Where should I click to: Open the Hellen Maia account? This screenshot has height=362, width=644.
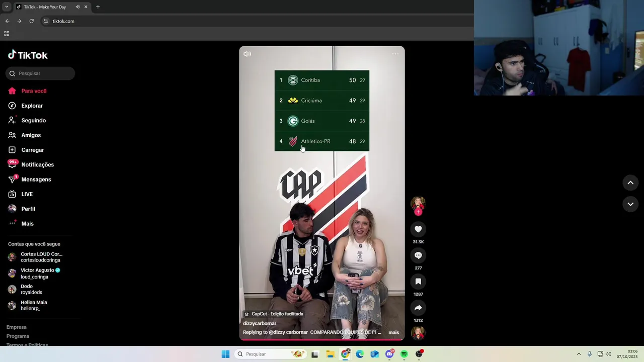tap(28, 305)
